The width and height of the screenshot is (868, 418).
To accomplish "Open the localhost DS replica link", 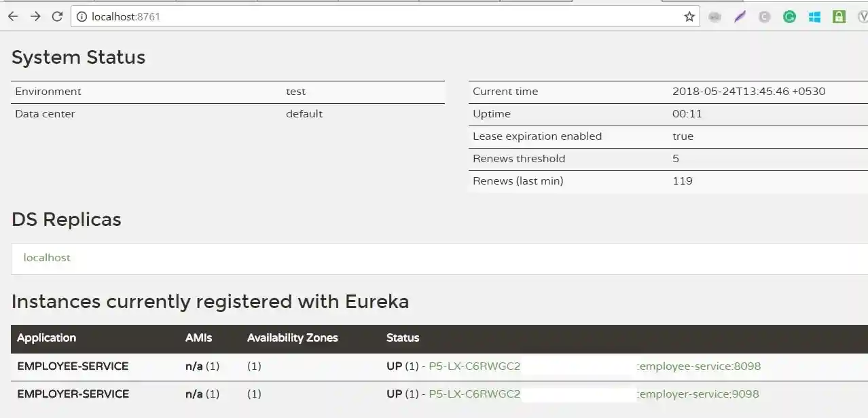I will pyautogui.click(x=47, y=258).
